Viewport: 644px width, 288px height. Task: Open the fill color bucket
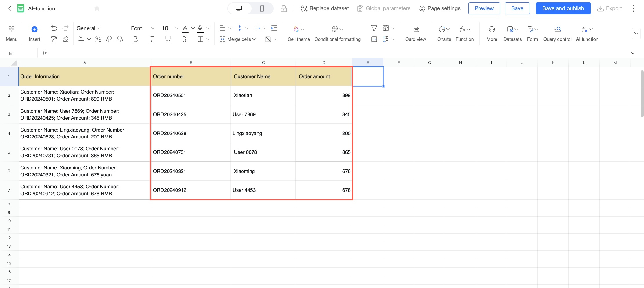click(200, 28)
